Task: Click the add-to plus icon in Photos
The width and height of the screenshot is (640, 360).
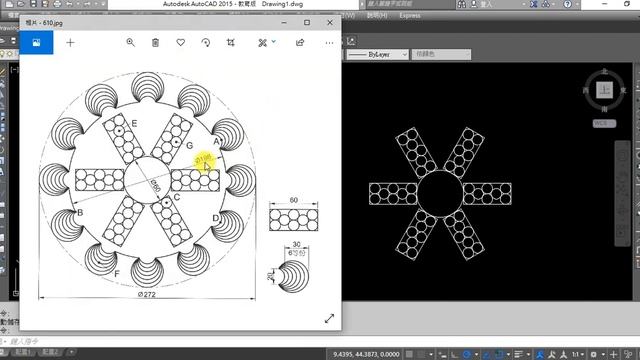Action: (x=70, y=42)
